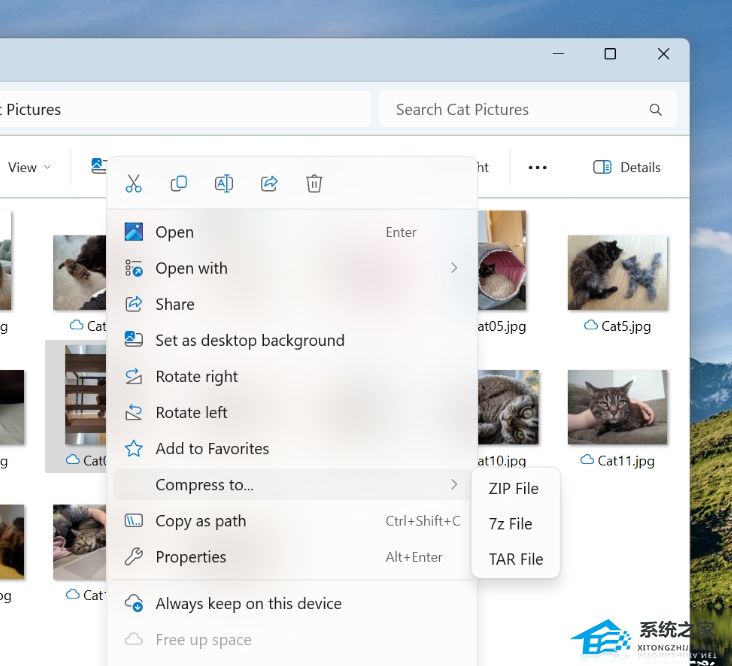732x666 pixels.
Task: Click Add to Favorites
Action: click(212, 449)
